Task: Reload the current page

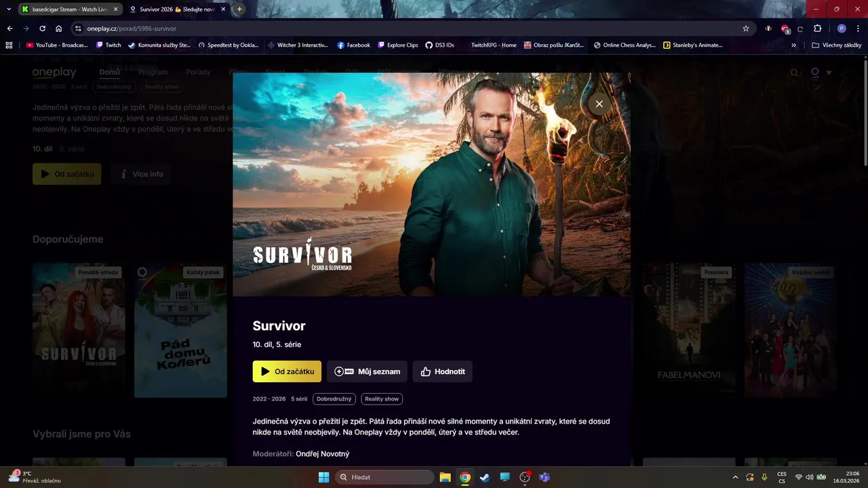Action: tap(43, 28)
